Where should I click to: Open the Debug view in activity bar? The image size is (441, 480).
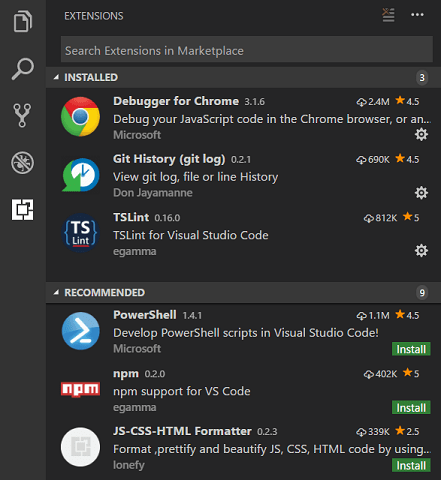(x=22, y=163)
